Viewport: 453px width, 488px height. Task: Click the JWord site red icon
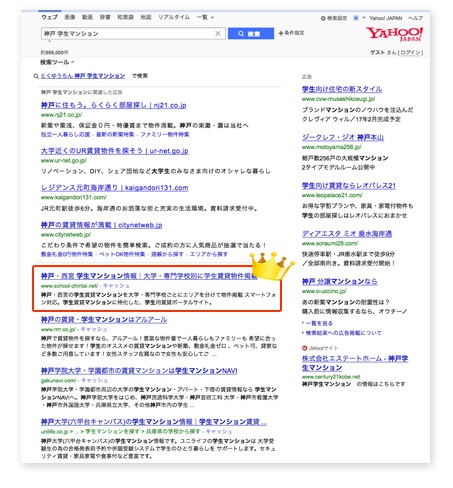tap(304, 348)
